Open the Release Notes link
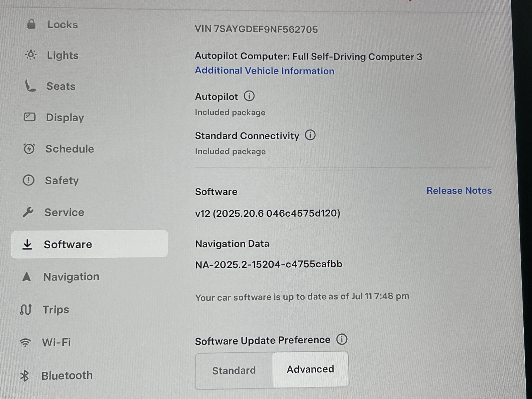 coord(459,191)
